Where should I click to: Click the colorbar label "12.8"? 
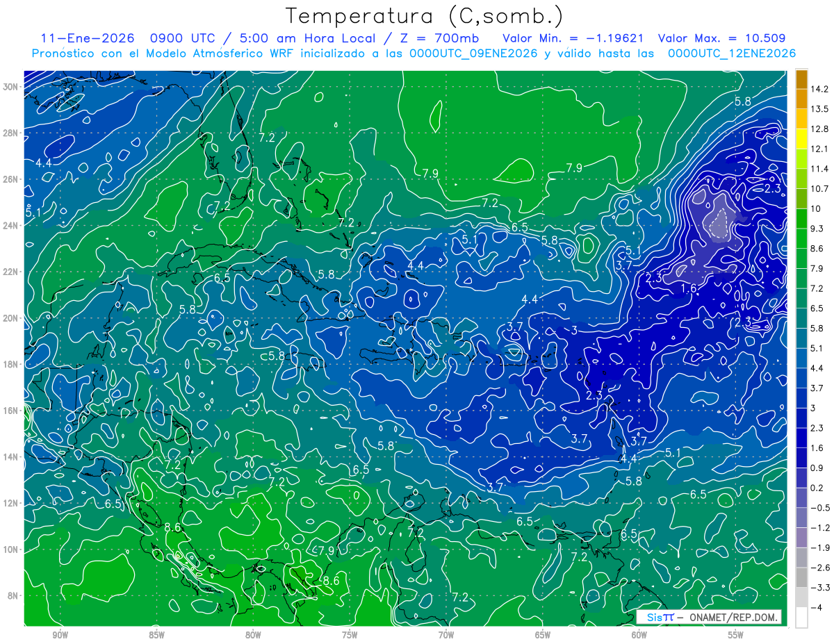coord(819,129)
